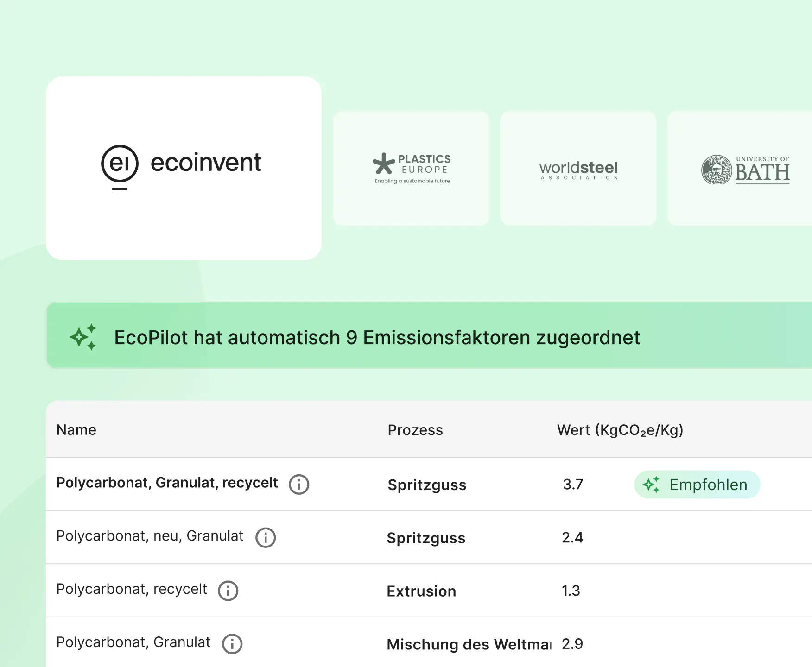Screen dimensions: 812x667
Task: Click the EcoPilot banner message text
Action: (377, 338)
